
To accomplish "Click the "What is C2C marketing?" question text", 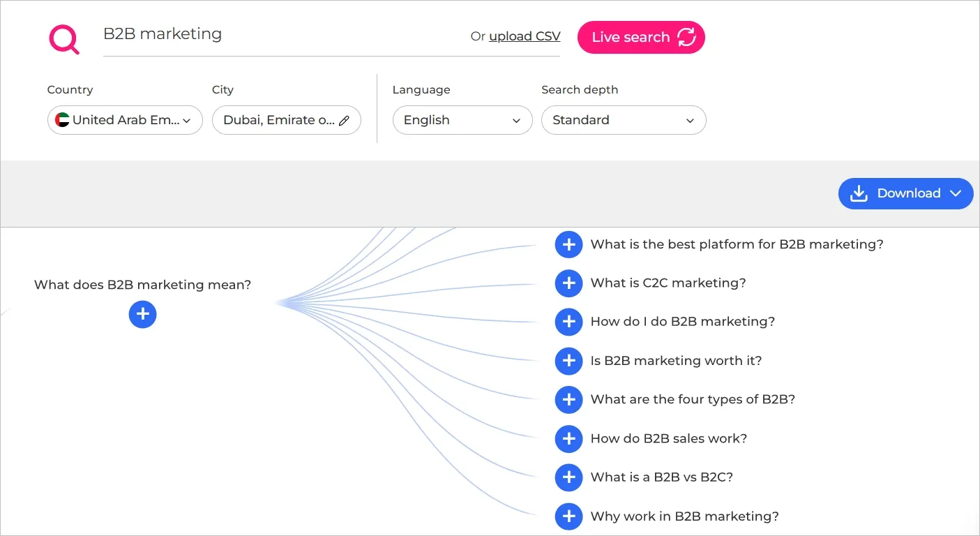I will pos(668,283).
